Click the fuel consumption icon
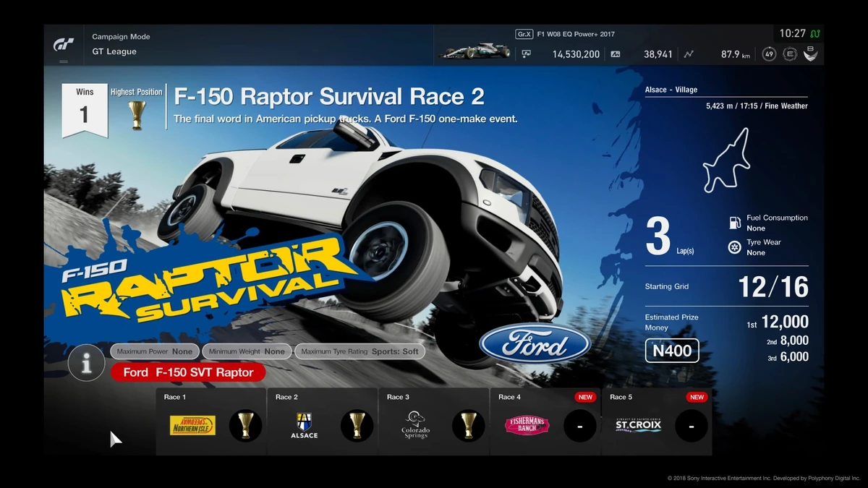Viewport: 868px width, 488px height. click(735, 221)
